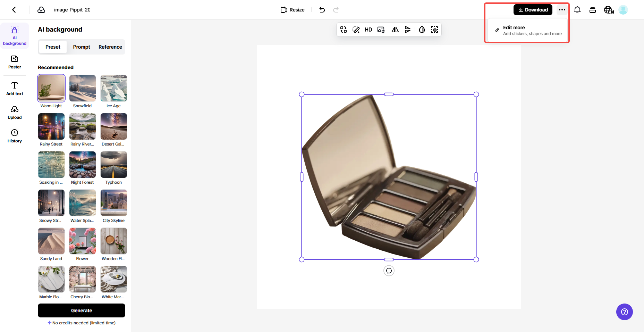This screenshot has width=644, height=332.
Task: Switch to the Reference tab
Action: coord(110,47)
